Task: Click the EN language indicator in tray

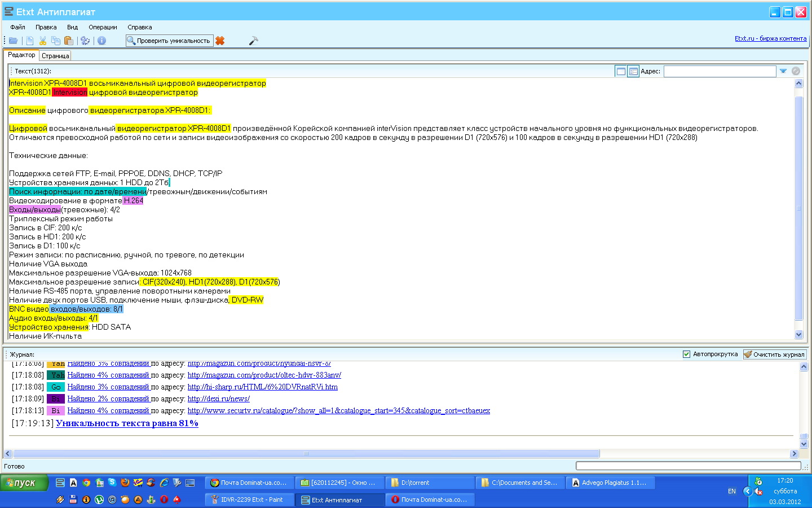Action: pos(732,491)
